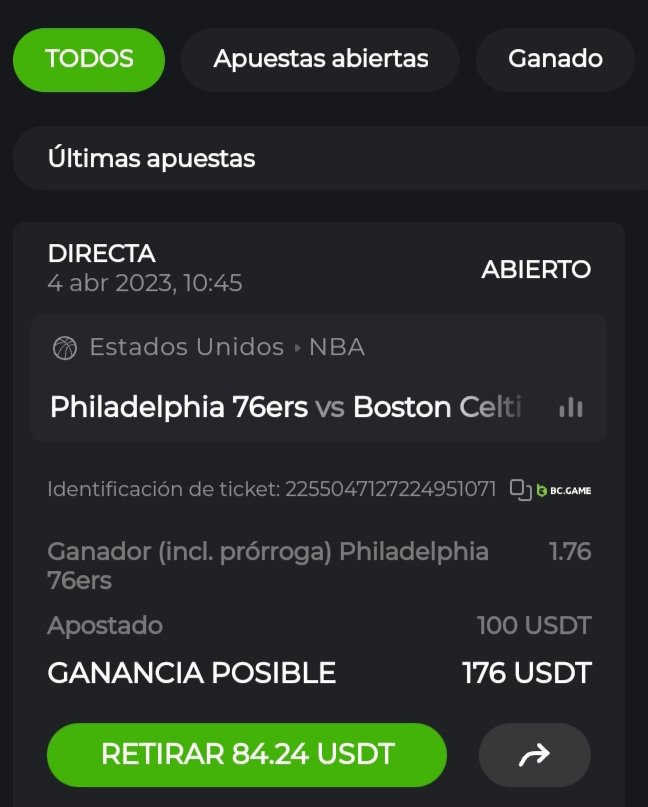This screenshot has height=807, width=648.
Task: Click the basketball sport icon
Action: point(65,348)
